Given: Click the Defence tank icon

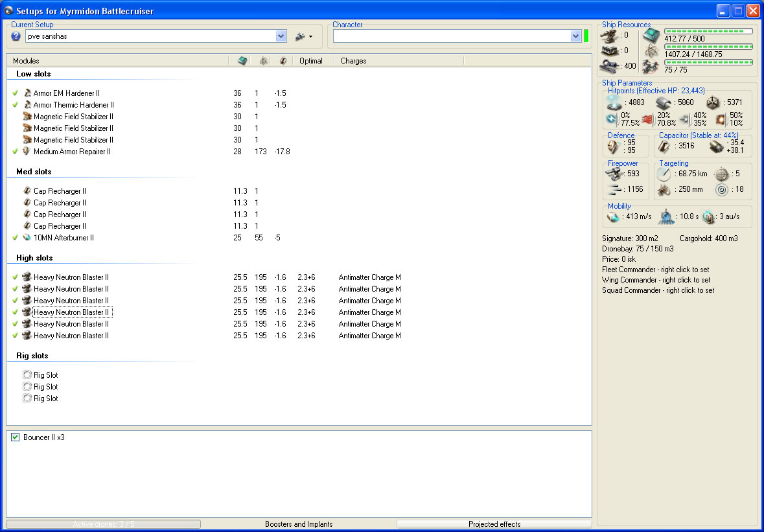Looking at the screenshot, I should point(613,146).
